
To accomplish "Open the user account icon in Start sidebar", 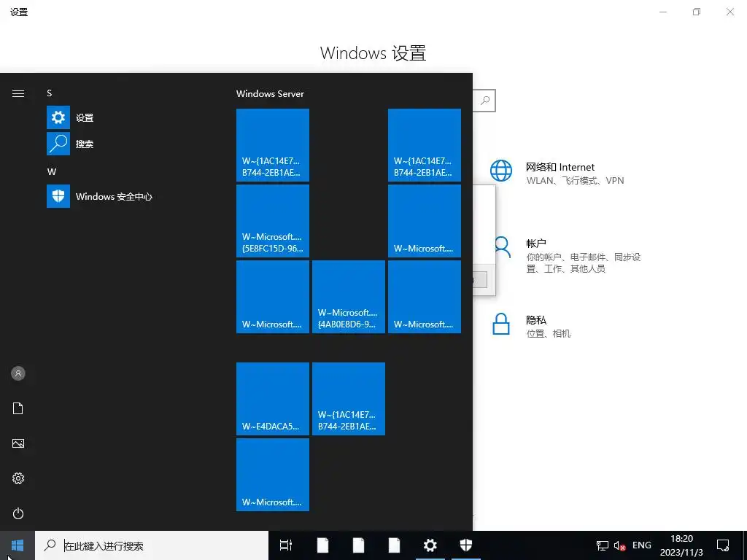I will click(x=18, y=373).
